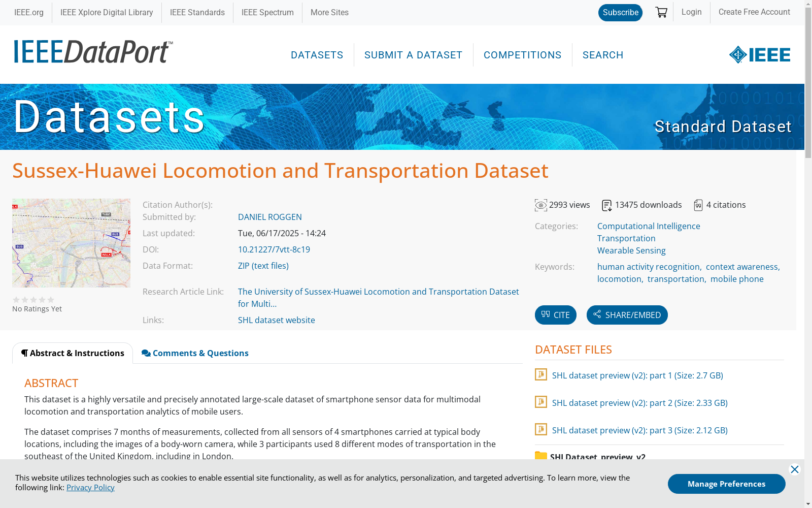Click Create Free Account
This screenshot has height=508, width=812.
click(754, 12)
